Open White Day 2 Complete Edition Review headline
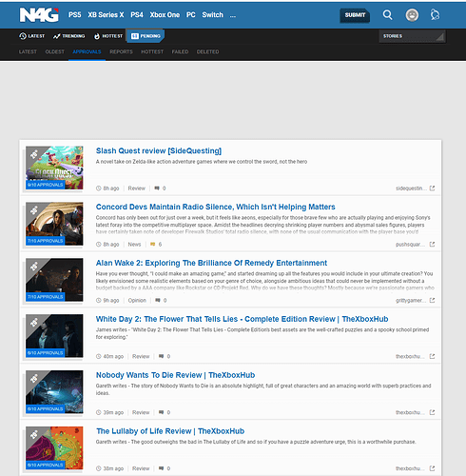This screenshot has width=466, height=476. coord(243,319)
